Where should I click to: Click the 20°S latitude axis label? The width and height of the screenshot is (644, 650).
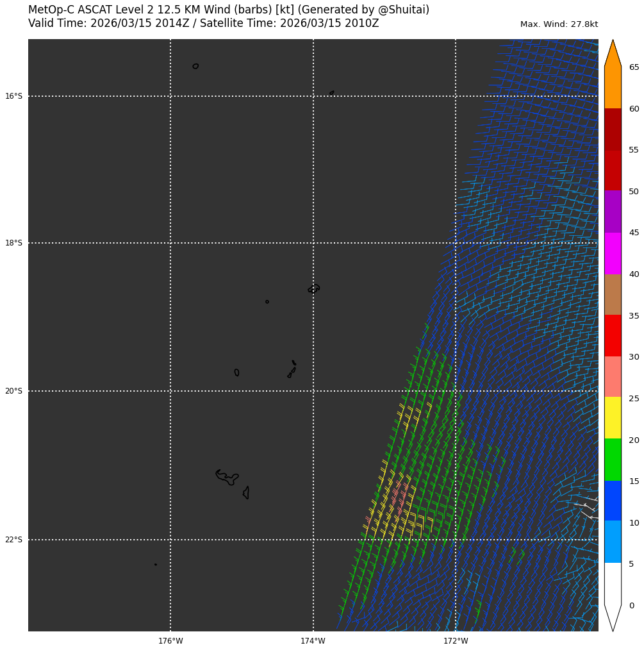click(13, 391)
